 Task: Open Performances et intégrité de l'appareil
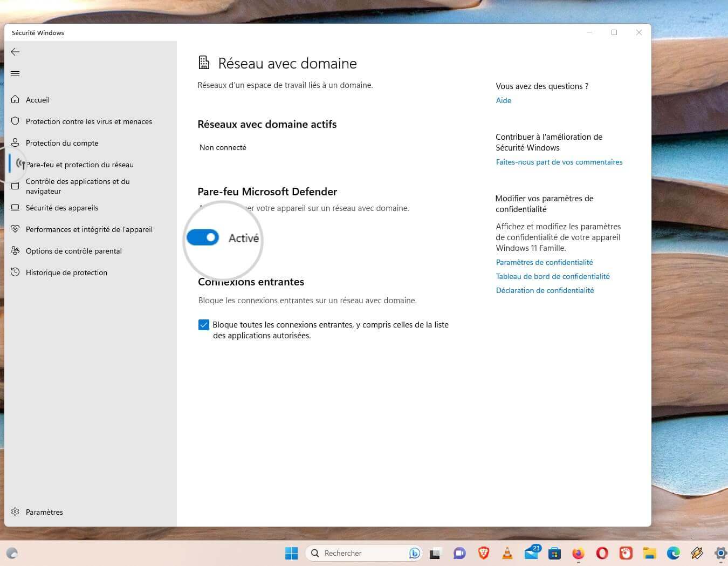click(x=89, y=229)
